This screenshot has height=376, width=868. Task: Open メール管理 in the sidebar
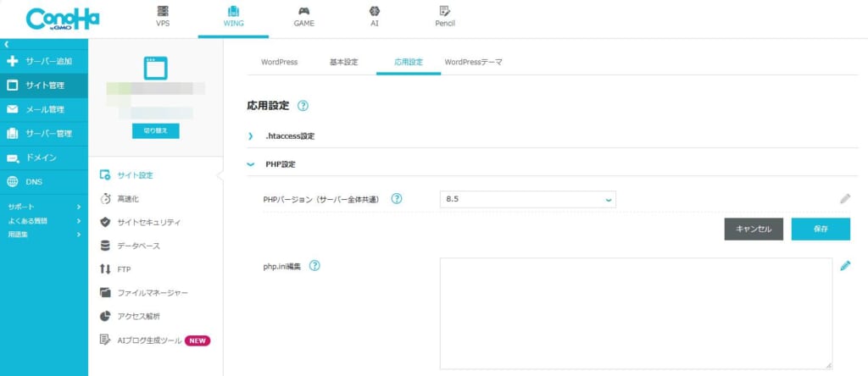pos(44,109)
